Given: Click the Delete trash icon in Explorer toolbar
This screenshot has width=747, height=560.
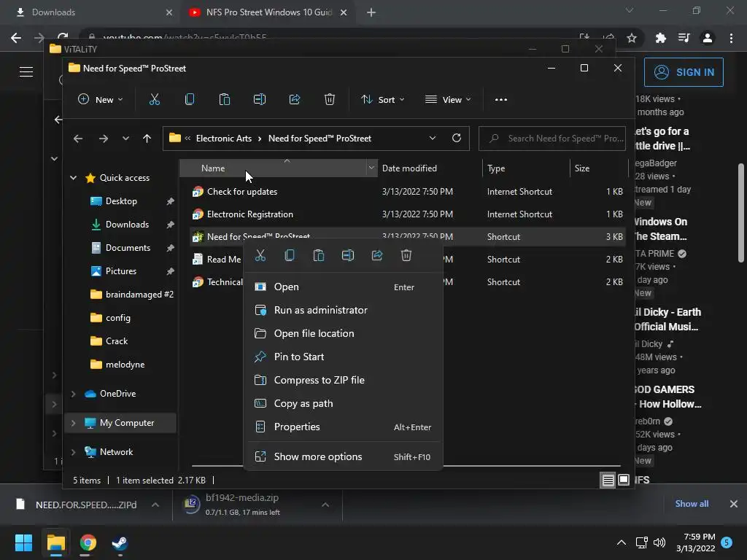Looking at the screenshot, I should tap(330, 99).
